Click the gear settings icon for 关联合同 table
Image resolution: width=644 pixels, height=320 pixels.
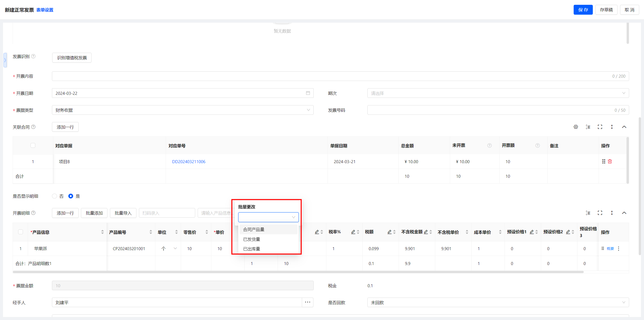pyautogui.click(x=576, y=127)
